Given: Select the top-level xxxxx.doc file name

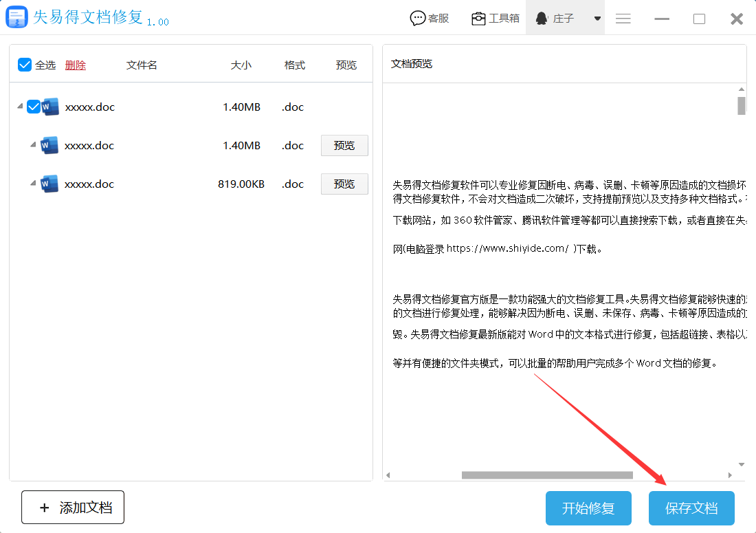Looking at the screenshot, I should tap(89, 107).
